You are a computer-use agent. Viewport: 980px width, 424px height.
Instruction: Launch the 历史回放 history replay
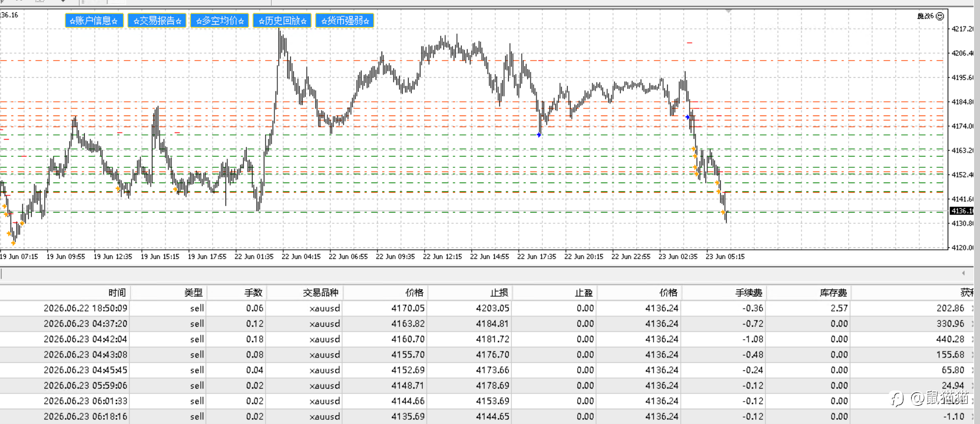click(282, 21)
